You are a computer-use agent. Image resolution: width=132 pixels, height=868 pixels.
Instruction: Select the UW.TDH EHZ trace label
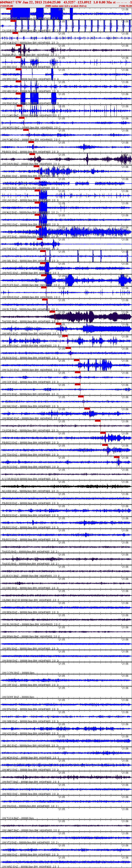pyautogui.click(x=30, y=455)
